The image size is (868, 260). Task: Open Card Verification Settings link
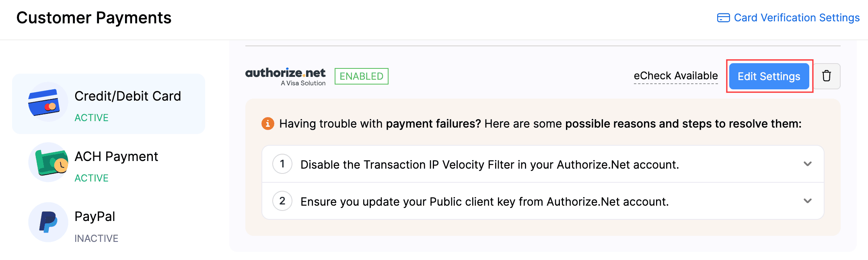pyautogui.click(x=796, y=18)
